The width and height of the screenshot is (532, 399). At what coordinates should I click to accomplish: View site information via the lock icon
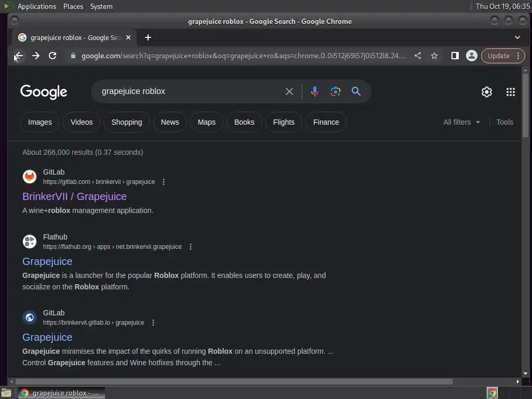coord(73,56)
